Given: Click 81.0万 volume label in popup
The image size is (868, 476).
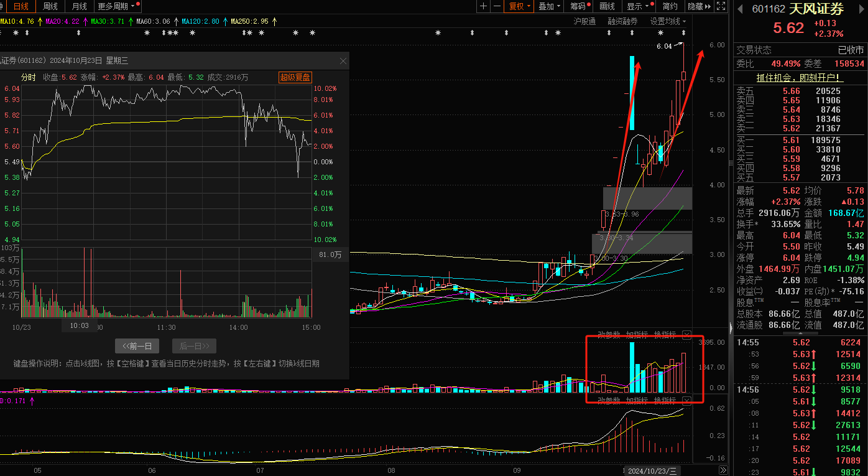Looking at the screenshot, I should pos(330,254).
